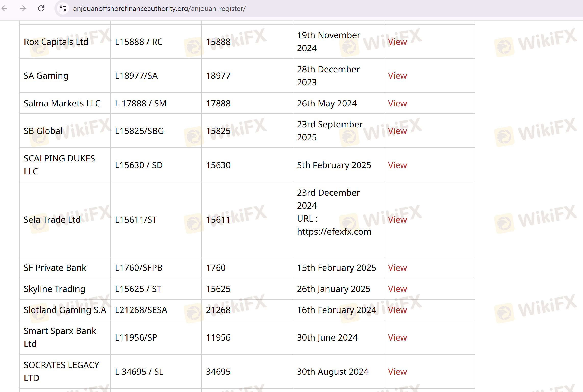Select the company name 'SB Global'
The width and height of the screenshot is (583, 392).
click(43, 131)
